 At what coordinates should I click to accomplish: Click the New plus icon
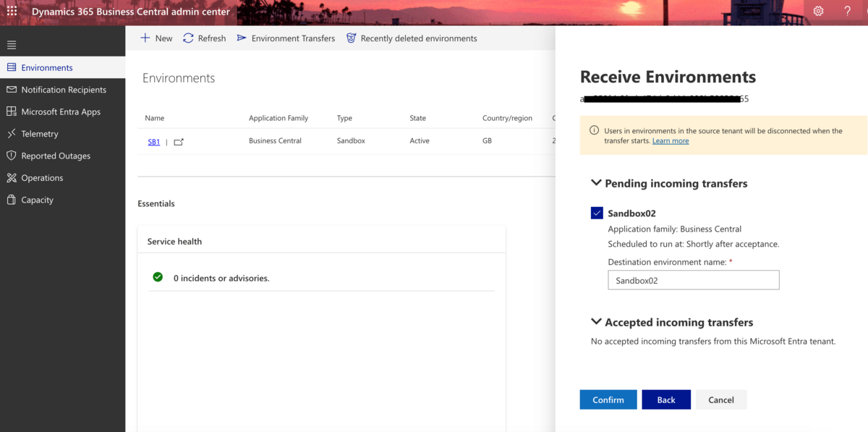click(145, 38)
